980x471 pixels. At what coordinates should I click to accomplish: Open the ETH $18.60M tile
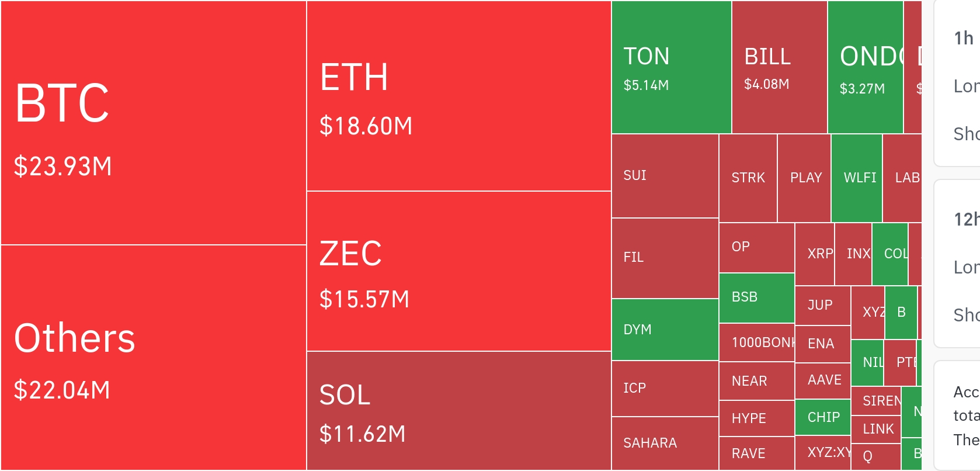[459, 96]
